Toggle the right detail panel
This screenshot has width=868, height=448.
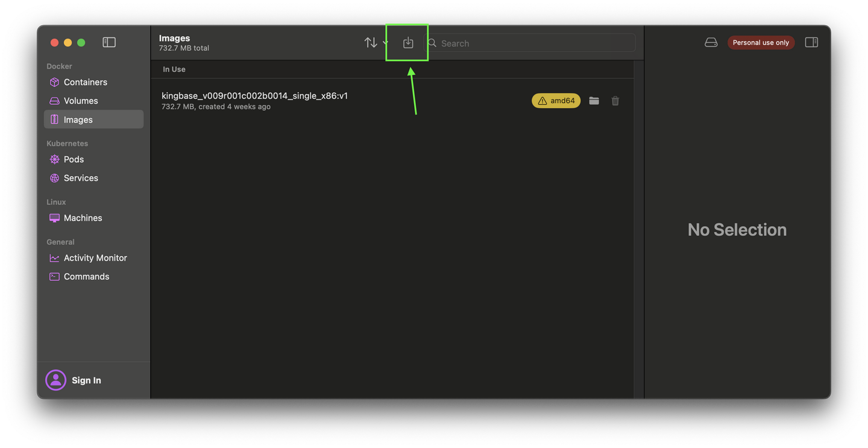(x=811, y=42)
